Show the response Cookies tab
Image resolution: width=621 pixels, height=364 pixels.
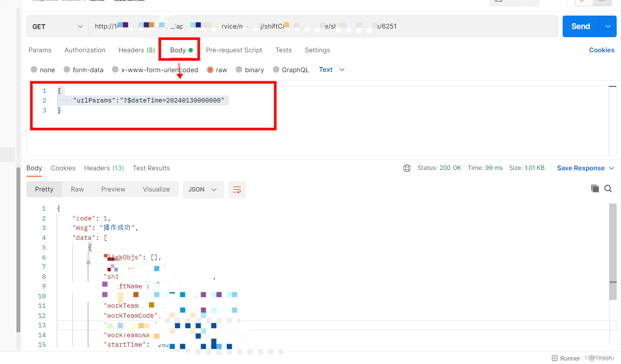pos(63,168)
